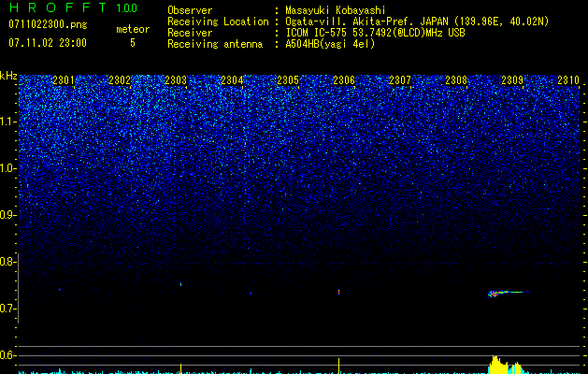
Task: Click the date stamp 07.11.02 23:00
Action: point(48,43)
